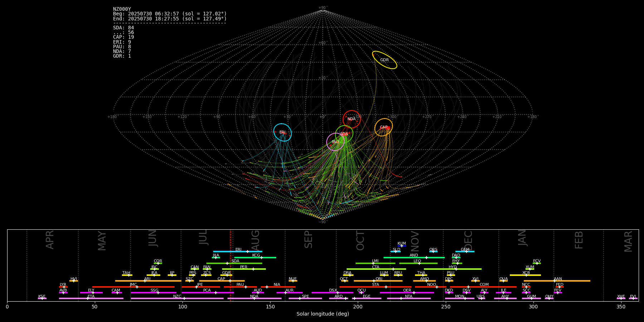Image resolution: width=644 pixels, height=322 pixels.
Task: Click the LEO shower bar
Action: point(418,263)
